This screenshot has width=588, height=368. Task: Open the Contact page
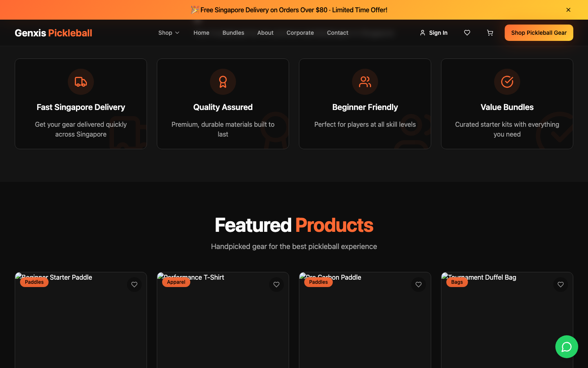click(338, 33)
